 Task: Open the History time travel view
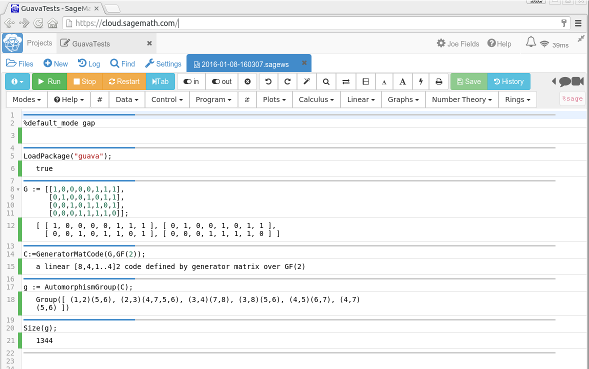[x=509, y=82]
